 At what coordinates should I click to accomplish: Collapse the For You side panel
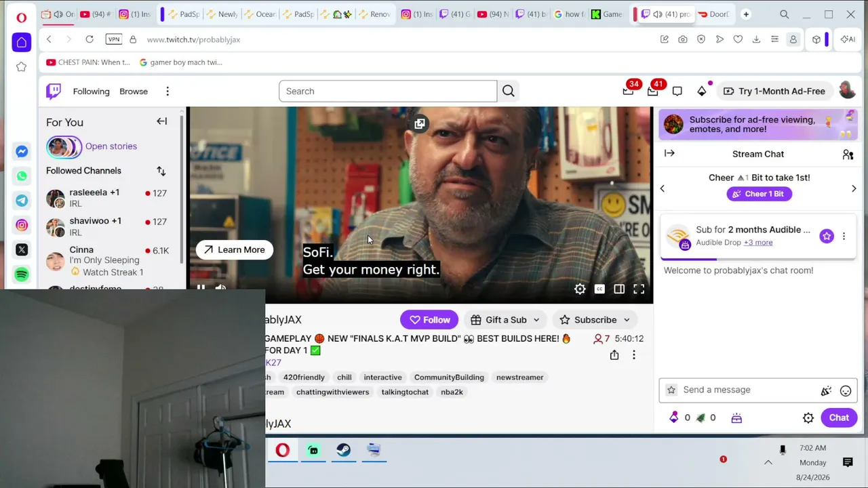click(x=161, y=121)
